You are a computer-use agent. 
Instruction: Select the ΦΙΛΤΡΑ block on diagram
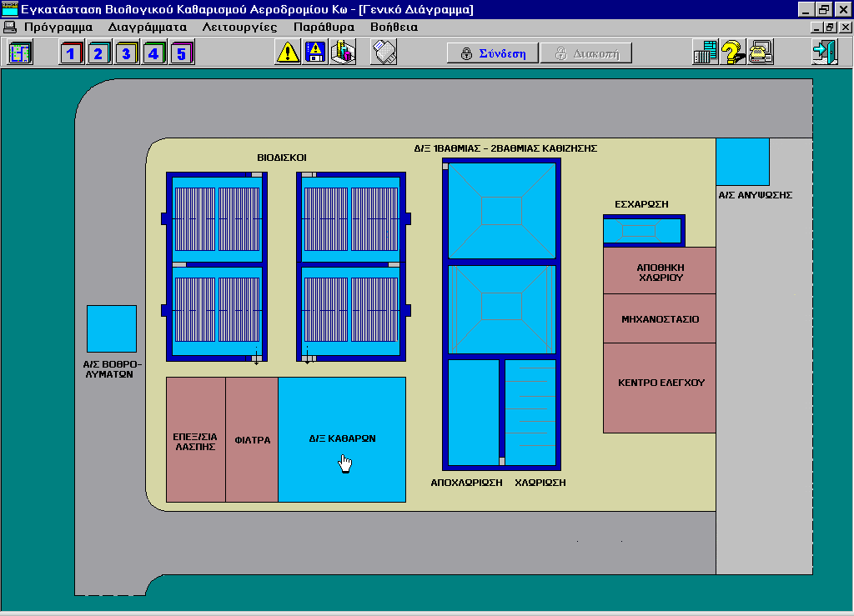(x=252, y=439)
